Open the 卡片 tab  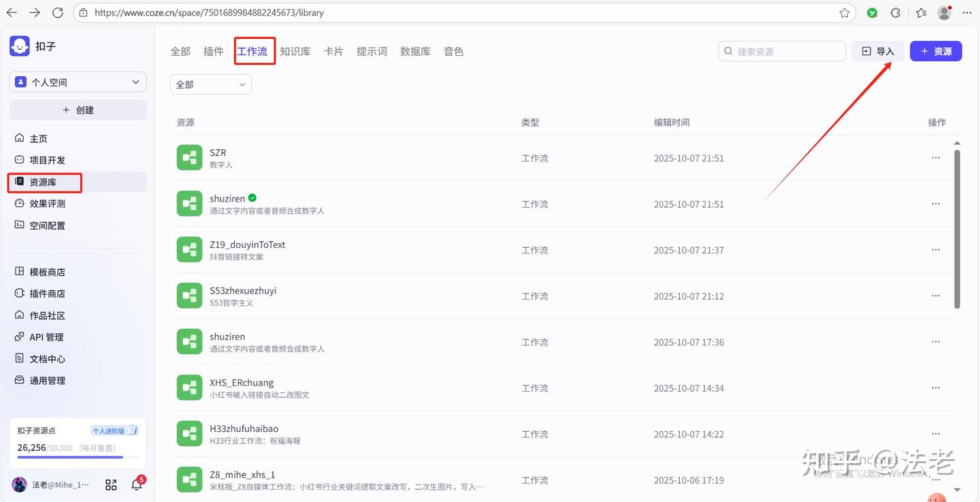coord(333,52)
